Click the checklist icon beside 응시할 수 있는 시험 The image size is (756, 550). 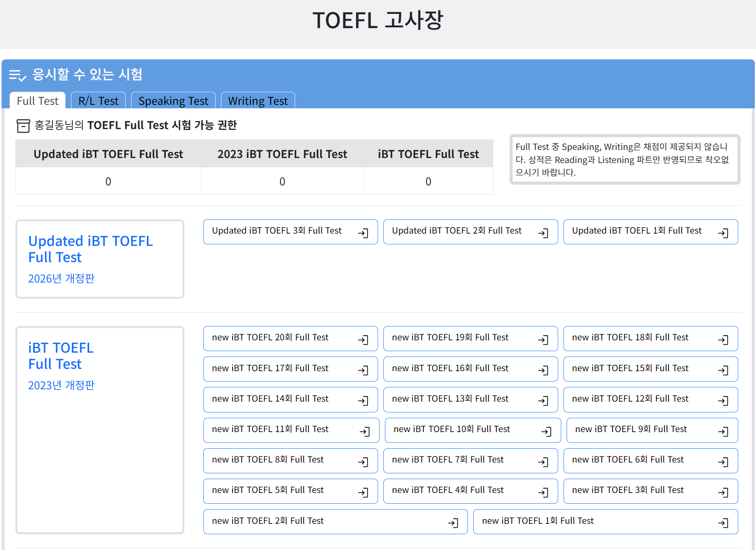[17, 75]
